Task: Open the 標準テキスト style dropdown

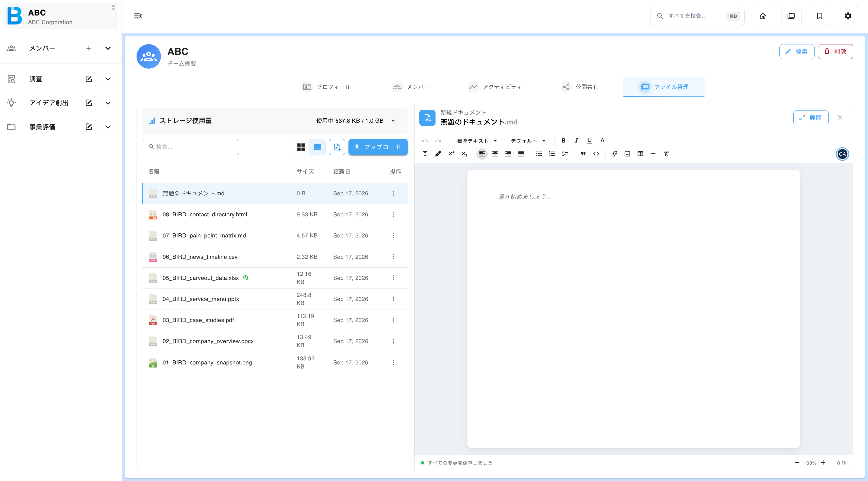Action: [x=477, y=140]
